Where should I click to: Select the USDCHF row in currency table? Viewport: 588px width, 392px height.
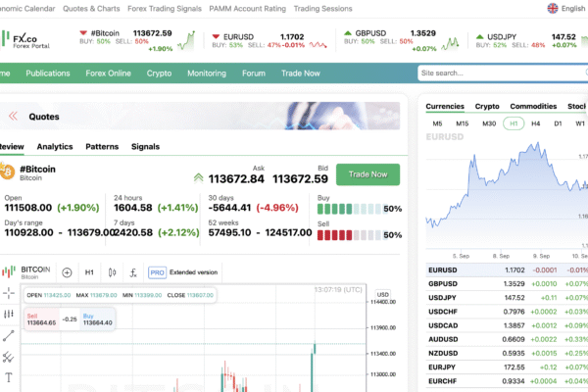pos(507,312)
